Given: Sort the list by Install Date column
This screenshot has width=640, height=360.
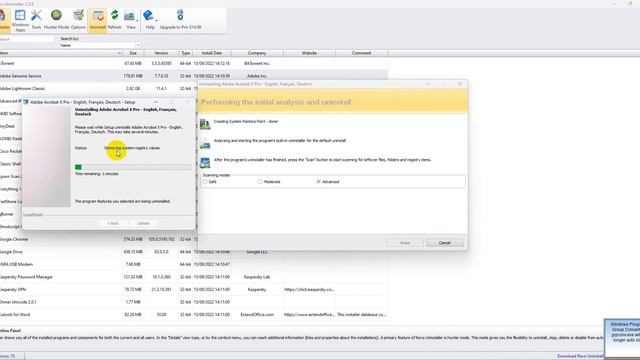Looking at the screenshot, I should (x=212, y=53).
